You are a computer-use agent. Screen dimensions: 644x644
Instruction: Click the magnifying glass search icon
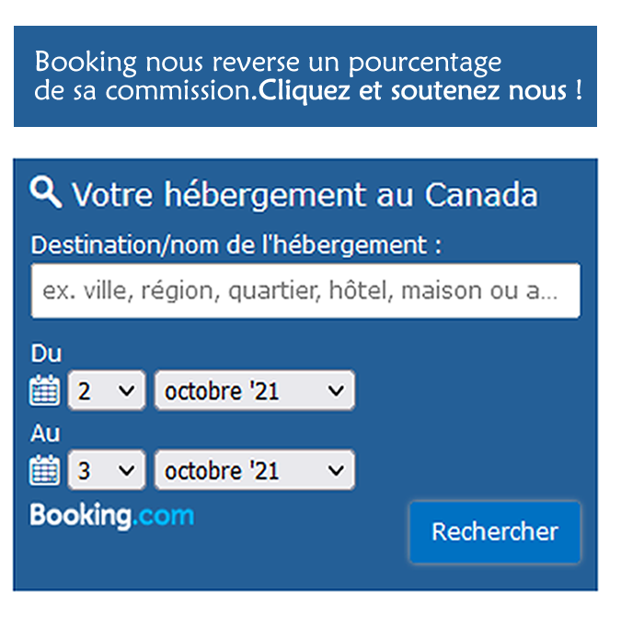point(46,192)
